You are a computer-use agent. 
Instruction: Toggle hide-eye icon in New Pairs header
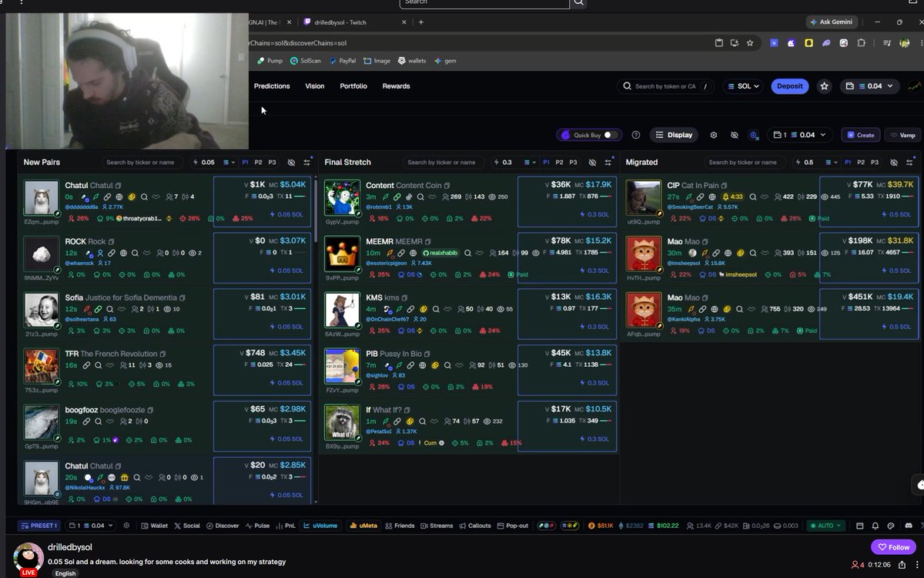[x=291, y=163]
